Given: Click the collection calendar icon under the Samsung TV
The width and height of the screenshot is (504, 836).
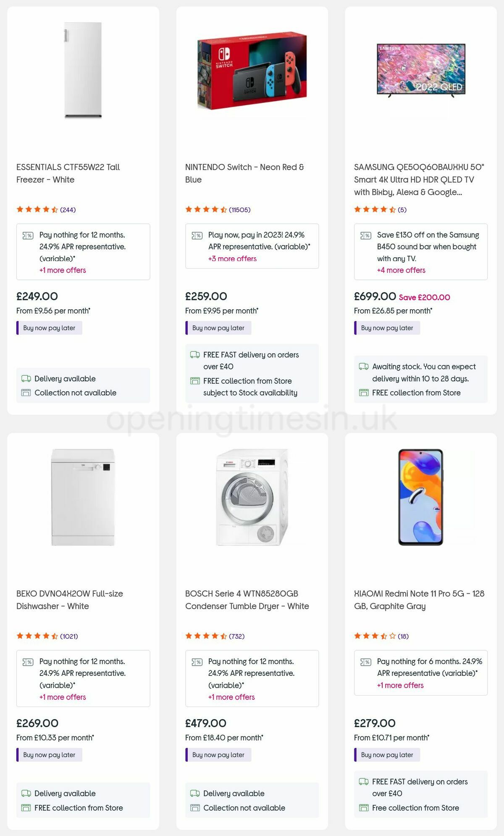Looking at the screenshot, I should pos(363,393).
